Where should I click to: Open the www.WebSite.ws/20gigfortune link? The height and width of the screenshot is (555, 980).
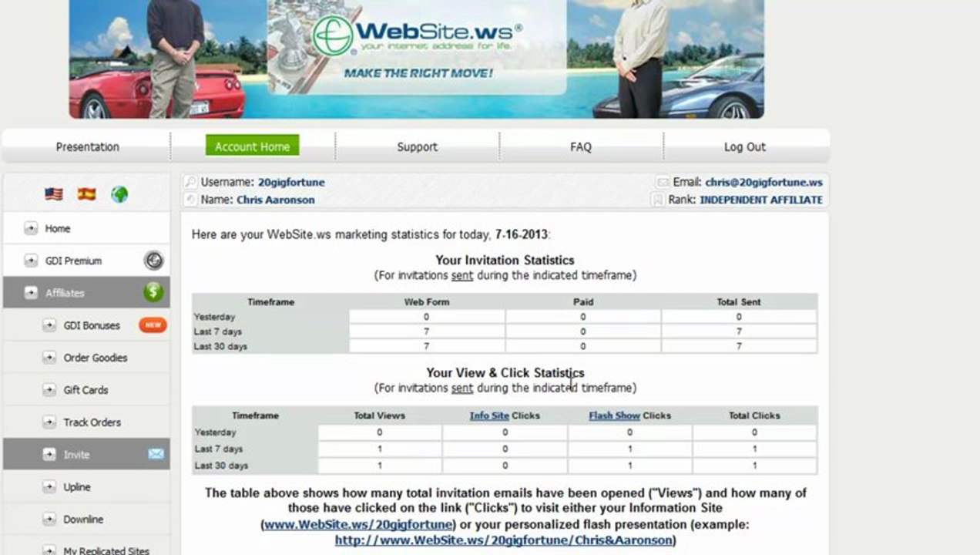coord(358,524)
